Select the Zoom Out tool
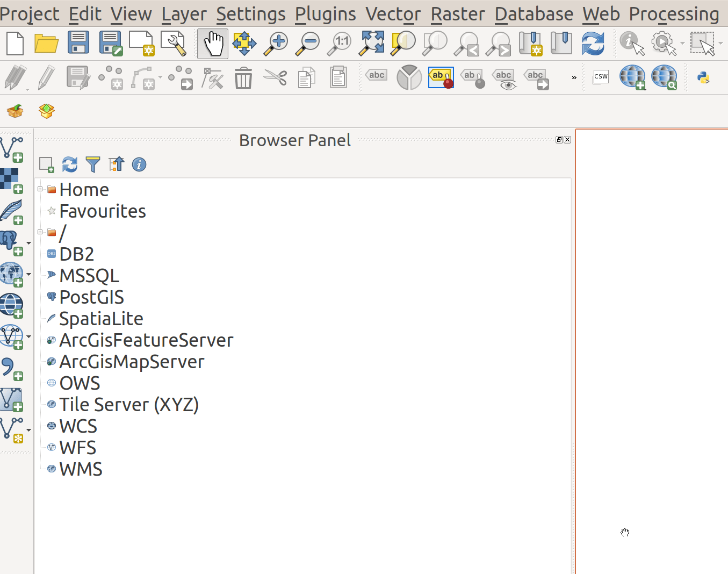This screenshot has height=574, width=728. 308,44
